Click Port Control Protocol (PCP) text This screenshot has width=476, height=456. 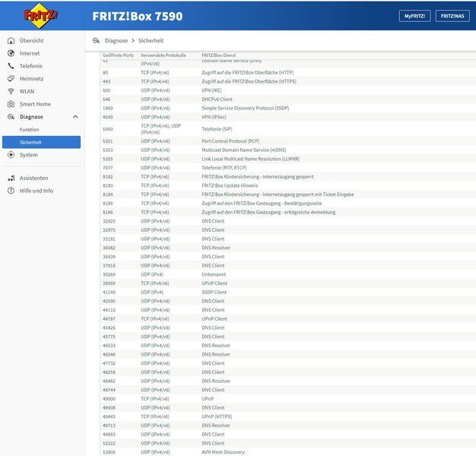click(230, 141)
